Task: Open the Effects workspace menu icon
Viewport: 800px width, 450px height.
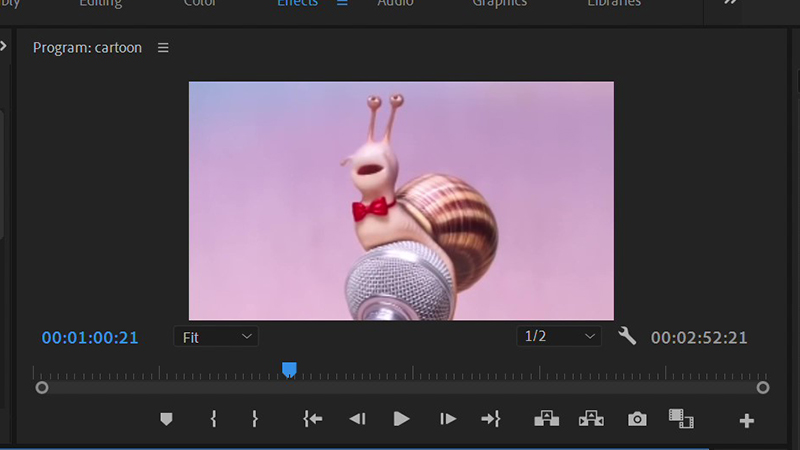Action: click(342, 3)
